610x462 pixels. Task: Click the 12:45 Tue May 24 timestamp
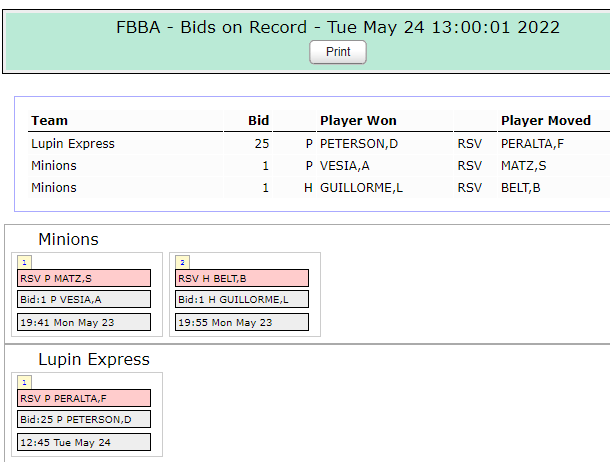tap(83, 442)
